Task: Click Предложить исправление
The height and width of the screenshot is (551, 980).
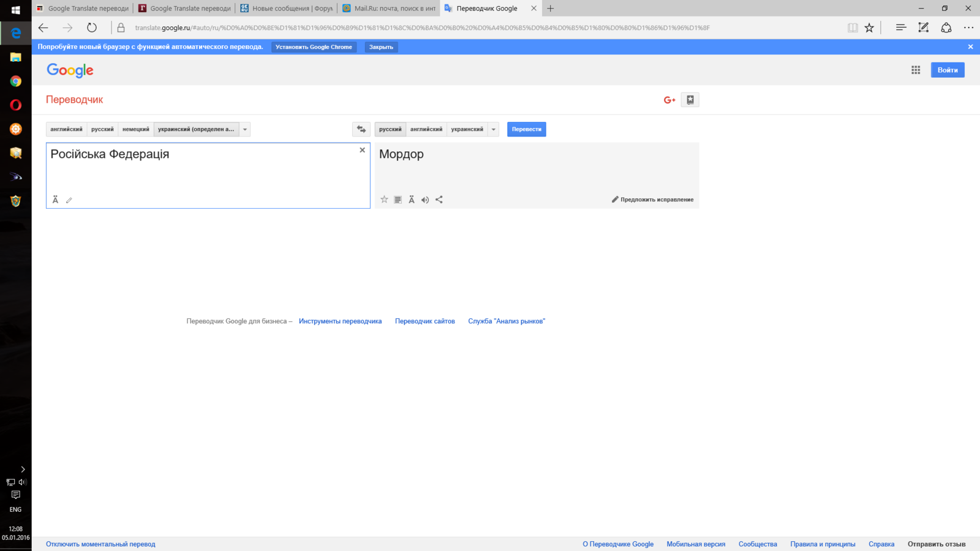Action: (653, 200)
